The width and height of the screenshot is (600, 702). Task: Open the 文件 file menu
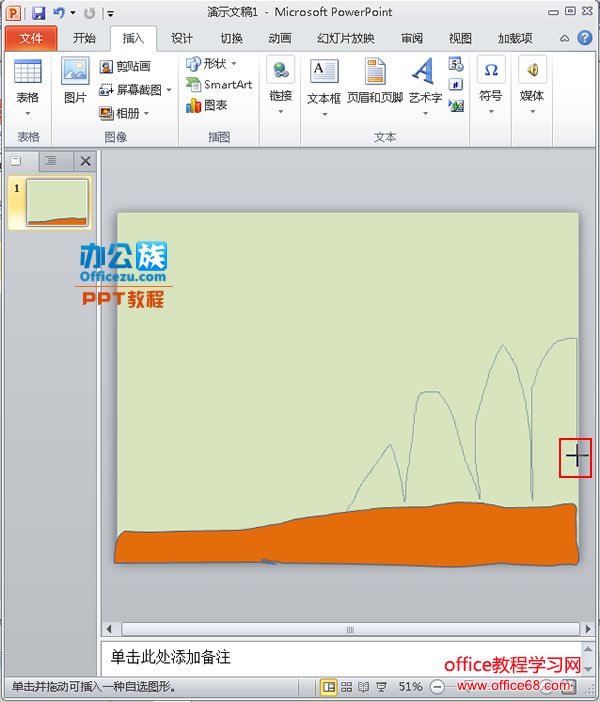[x=31, y=39]
